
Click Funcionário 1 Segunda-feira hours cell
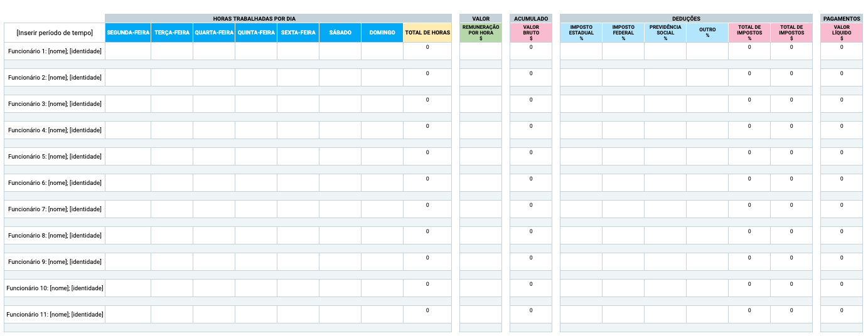click(x=128, y=51)
